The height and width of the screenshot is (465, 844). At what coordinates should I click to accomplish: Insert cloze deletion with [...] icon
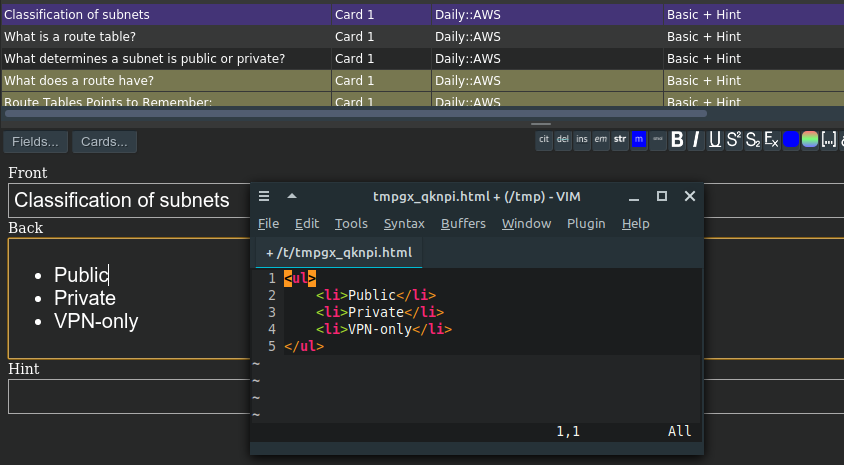coord(828,140)
